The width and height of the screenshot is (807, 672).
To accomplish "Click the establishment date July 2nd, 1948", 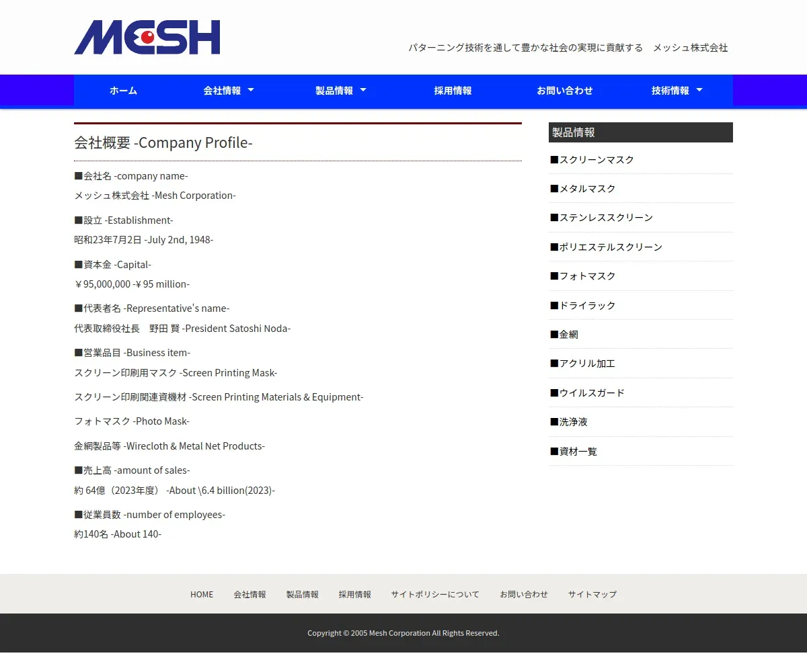I will tap(178, 240).
